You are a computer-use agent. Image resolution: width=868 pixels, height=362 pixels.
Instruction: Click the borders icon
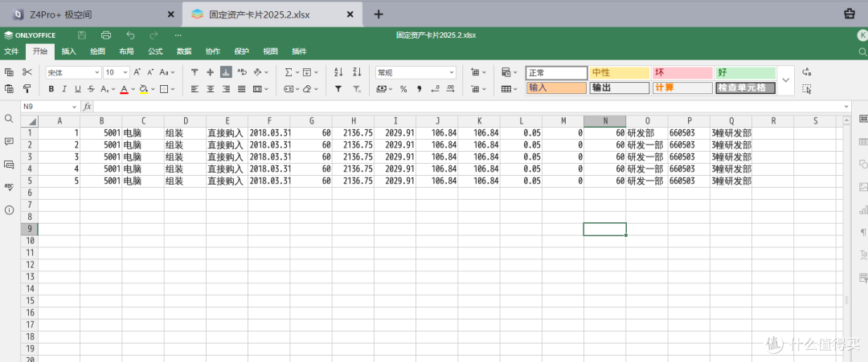(163, 88)
